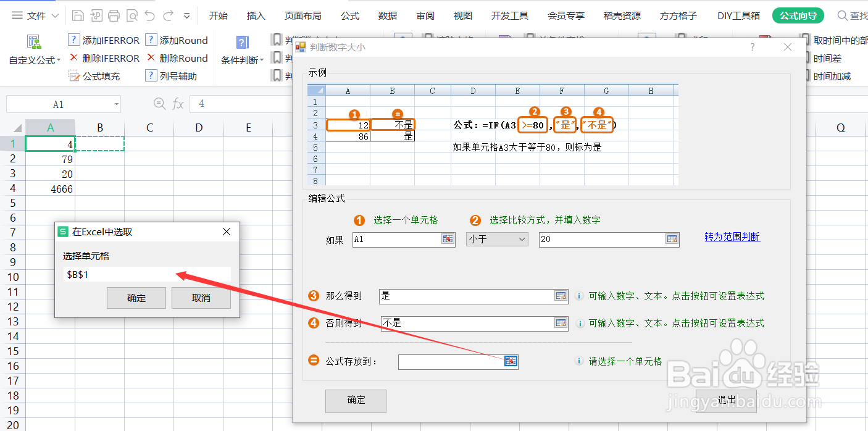Viewport: 868px width, 431px height.
Task: Click the 转为范围判断 link
Action: [732, 236]
